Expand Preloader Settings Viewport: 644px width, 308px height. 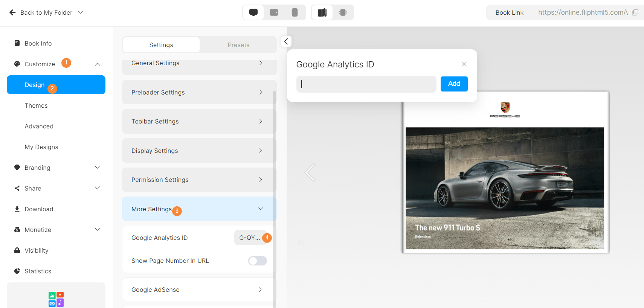(x=199, y=92)
